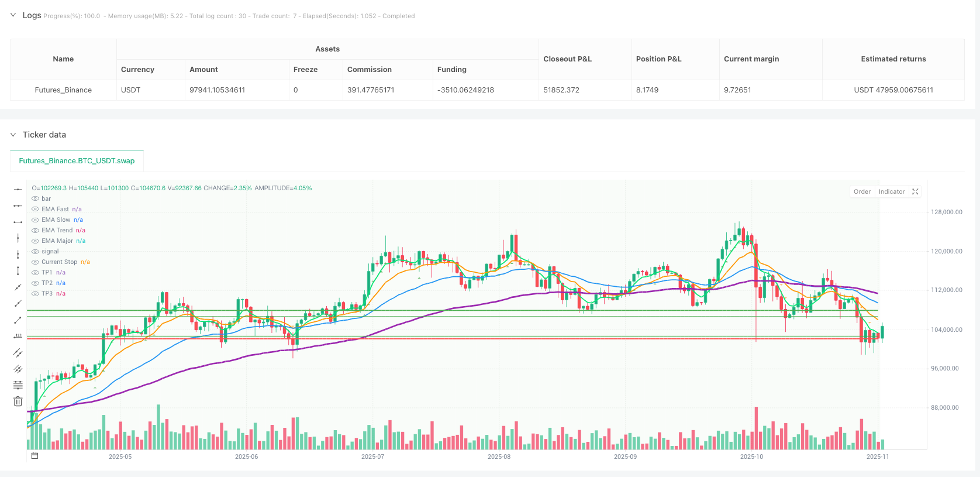Open the calendar date picker icon
980x477 pixels.
pyautogui.click(x=34, y=456)
